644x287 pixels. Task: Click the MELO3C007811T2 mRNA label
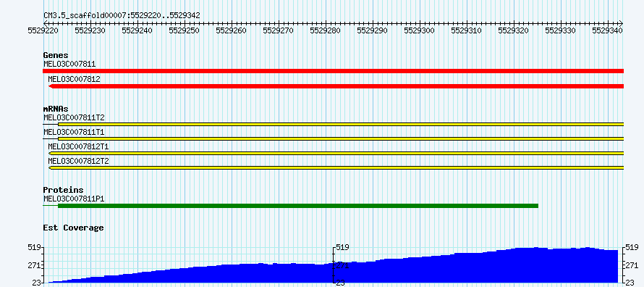click(74, 117)
